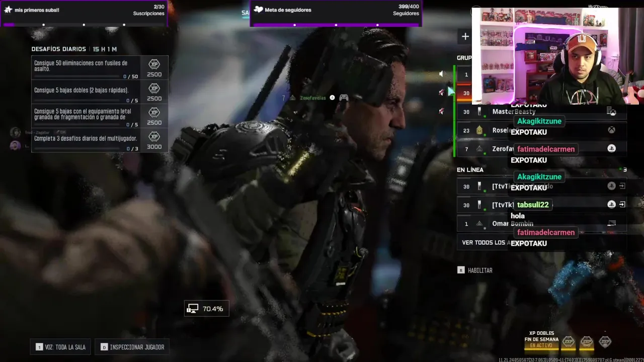This screenshot has height=362, width=644.
Task: Click the PlayStation icon on Zerofav row
Action: [x=611, y=148]
